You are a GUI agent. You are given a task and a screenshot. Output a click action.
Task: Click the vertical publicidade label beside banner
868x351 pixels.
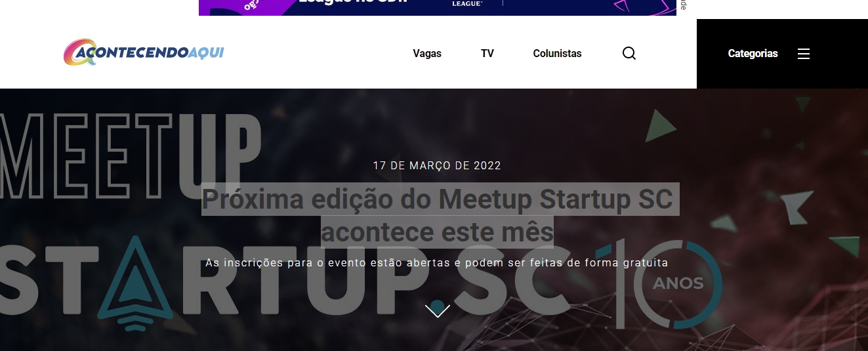coord(683,5)
